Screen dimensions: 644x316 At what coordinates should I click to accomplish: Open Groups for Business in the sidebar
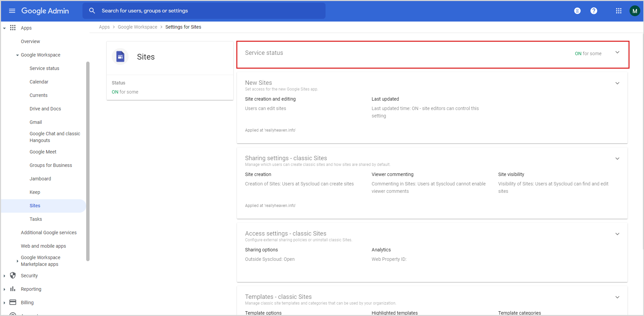pyautogui.click(x=51, y=165)
